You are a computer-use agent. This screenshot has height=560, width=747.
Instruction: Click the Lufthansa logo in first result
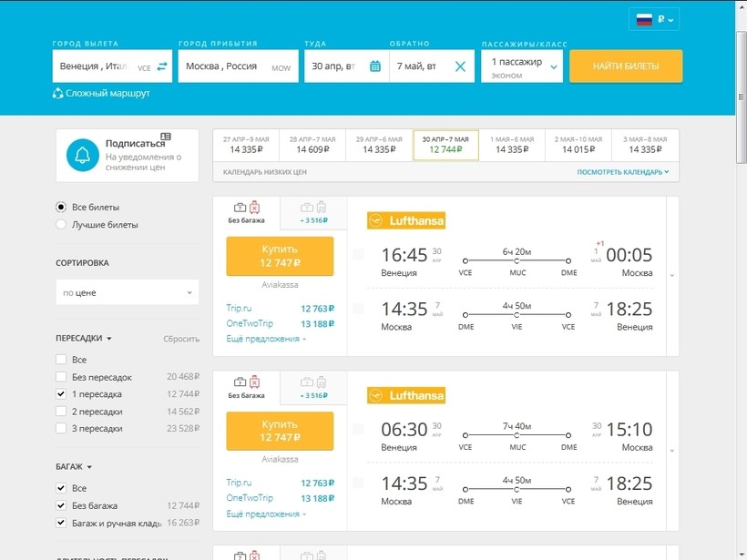(x=406, y=220)
